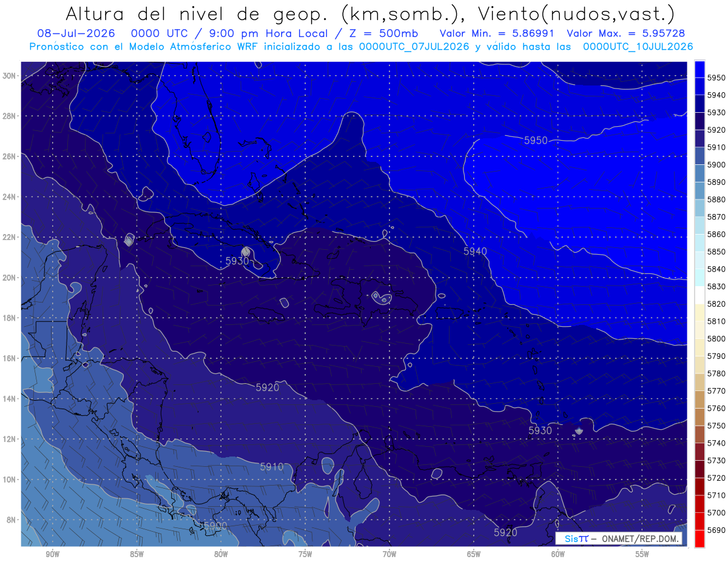Click the 5950 value label in the color legend
This screenshot has height=562, width=728.
point(716,78)
